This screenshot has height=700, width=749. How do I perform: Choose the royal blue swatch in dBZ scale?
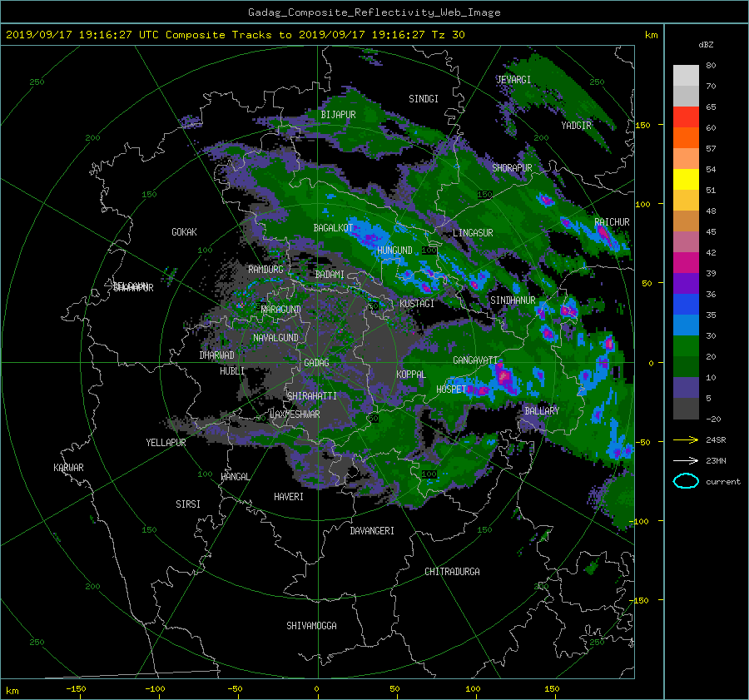(x=686, y=304)
